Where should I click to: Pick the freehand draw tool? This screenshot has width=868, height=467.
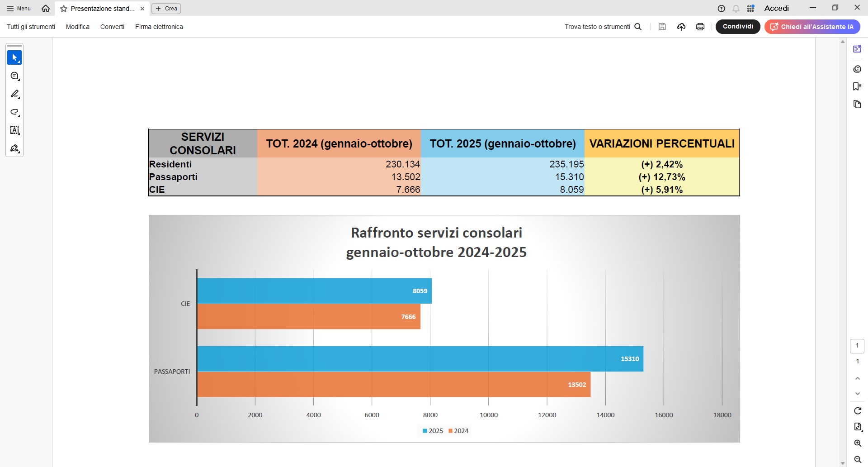[14, 112]
